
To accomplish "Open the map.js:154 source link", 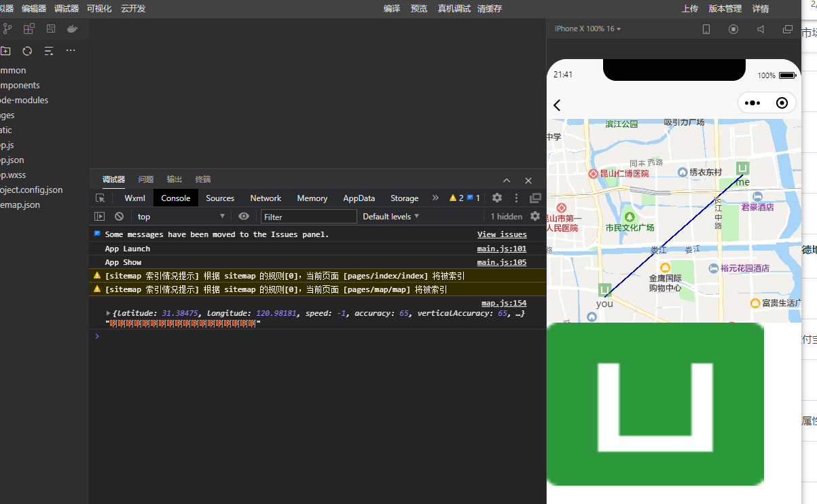I will point(504,304).
